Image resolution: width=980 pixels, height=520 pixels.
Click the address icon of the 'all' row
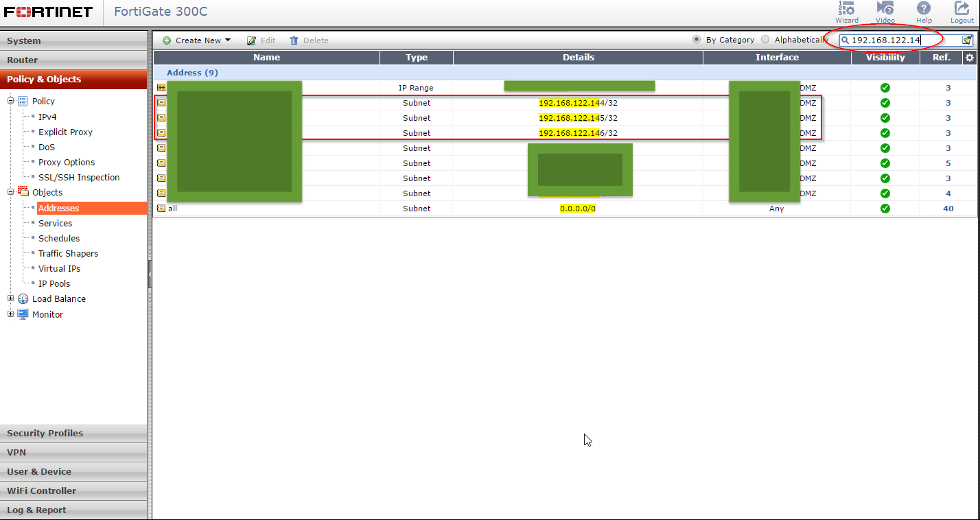coord(161,209)
